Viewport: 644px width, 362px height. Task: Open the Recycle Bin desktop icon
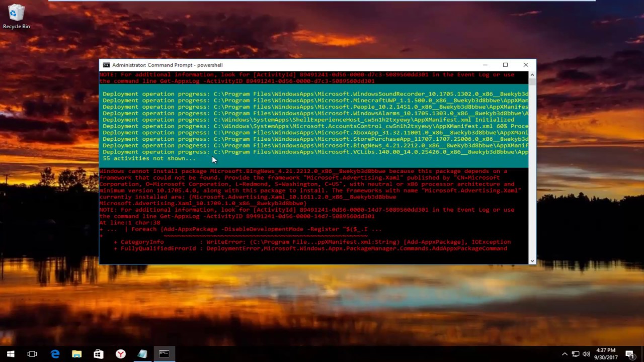coord(16,17)
